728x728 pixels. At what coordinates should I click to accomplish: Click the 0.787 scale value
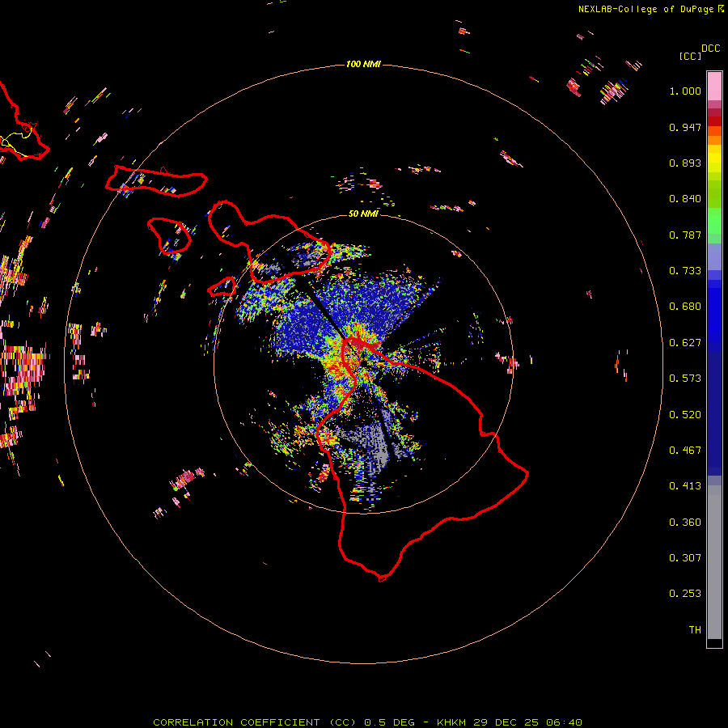[685, 235]
